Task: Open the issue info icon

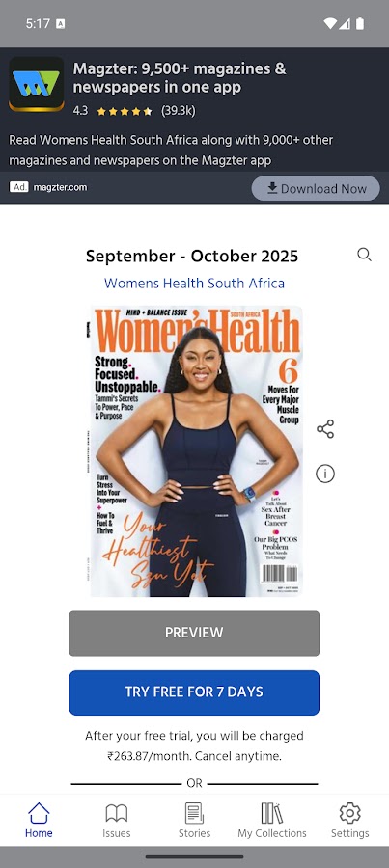Action: [325, 474]
